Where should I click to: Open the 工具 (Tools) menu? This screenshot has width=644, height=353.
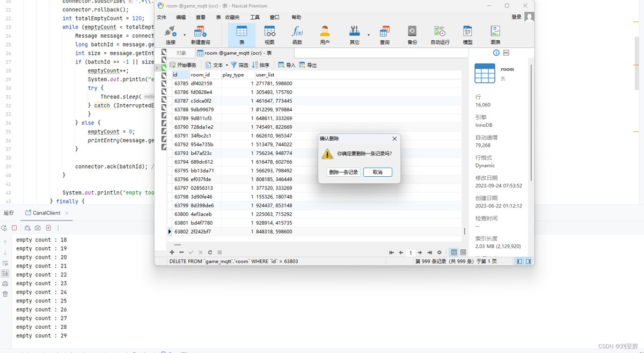pos(254,17)
